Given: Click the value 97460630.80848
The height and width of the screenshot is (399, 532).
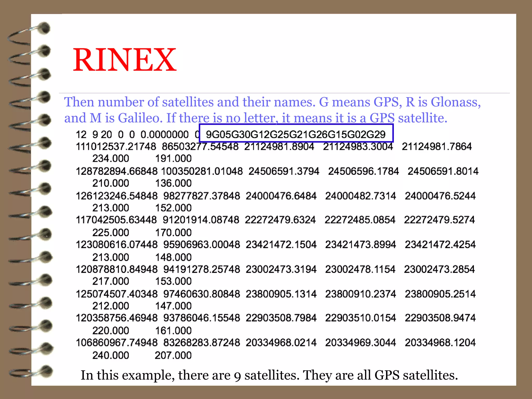Looking at the screenshot, I should pyautogui.click(x=202, y=294).
